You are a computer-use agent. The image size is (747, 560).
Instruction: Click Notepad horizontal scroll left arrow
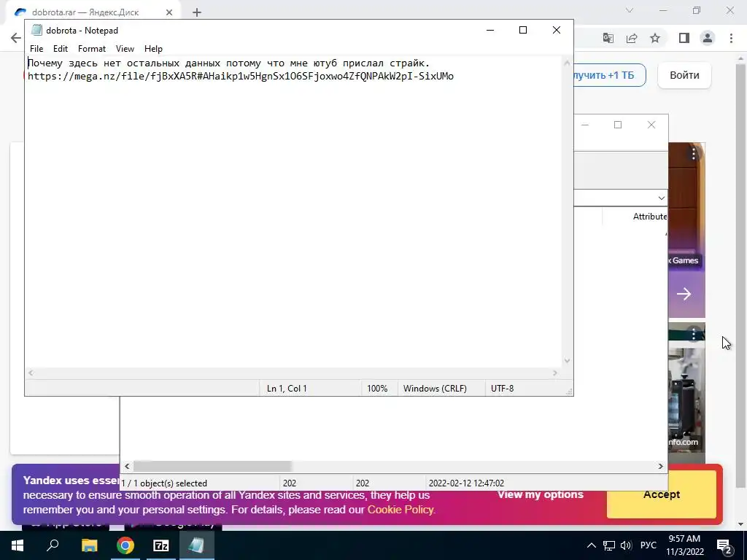coord(31,373)
